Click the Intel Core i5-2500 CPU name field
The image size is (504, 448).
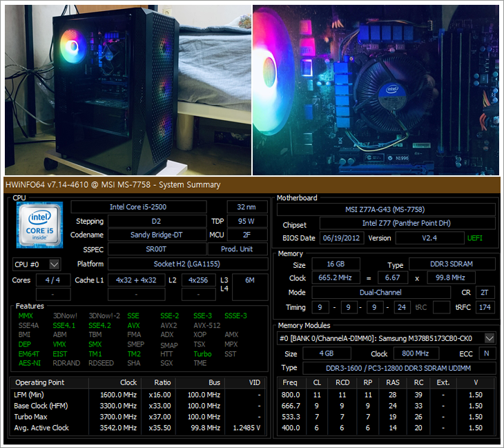138,207
